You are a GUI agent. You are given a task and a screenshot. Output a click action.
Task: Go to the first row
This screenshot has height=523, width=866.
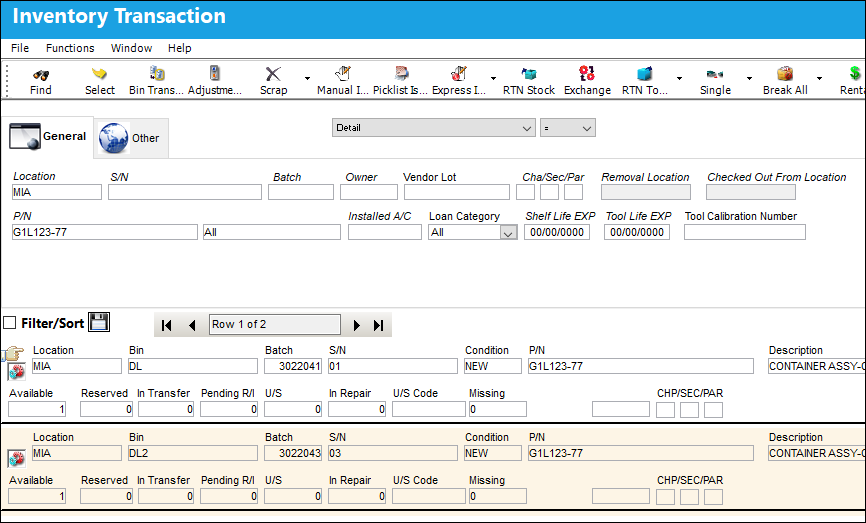coord(167,325)
